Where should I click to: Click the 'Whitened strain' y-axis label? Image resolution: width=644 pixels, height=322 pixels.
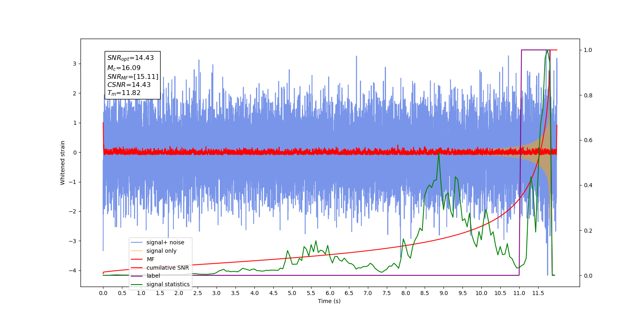point(63,163)
